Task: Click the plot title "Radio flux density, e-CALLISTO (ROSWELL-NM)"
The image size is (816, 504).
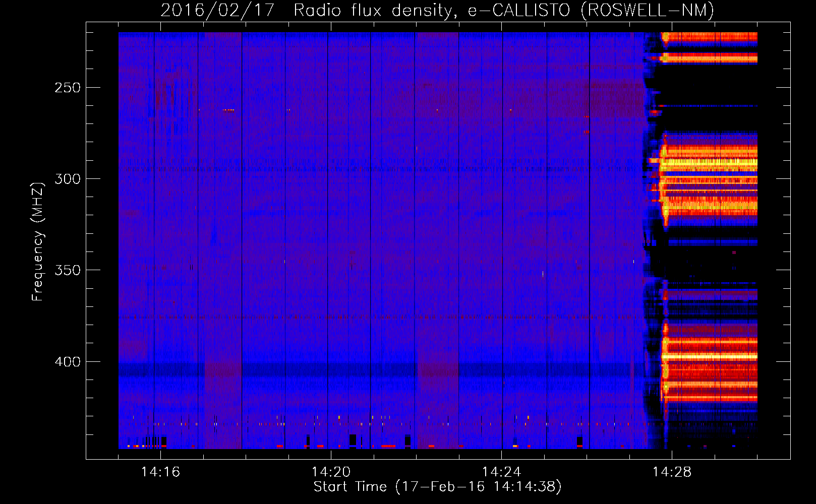Action: 504,10
